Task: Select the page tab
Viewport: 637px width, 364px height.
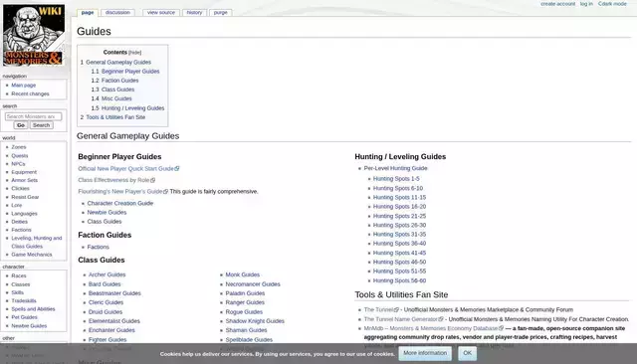Action: pos(88,13)
